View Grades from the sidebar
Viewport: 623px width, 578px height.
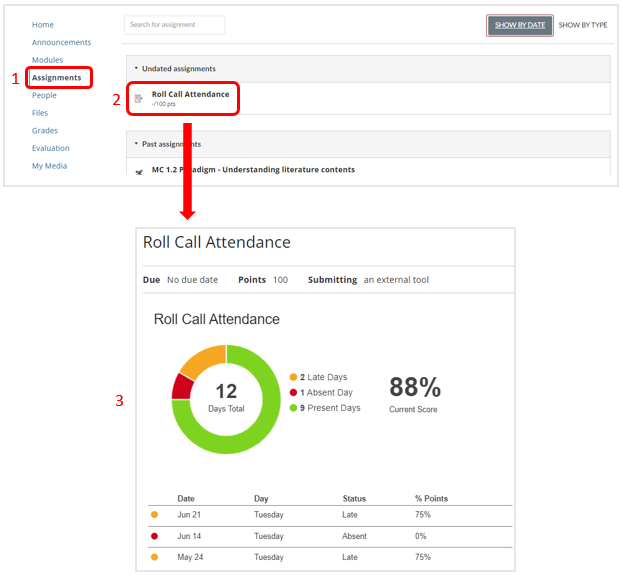[45, 130]
